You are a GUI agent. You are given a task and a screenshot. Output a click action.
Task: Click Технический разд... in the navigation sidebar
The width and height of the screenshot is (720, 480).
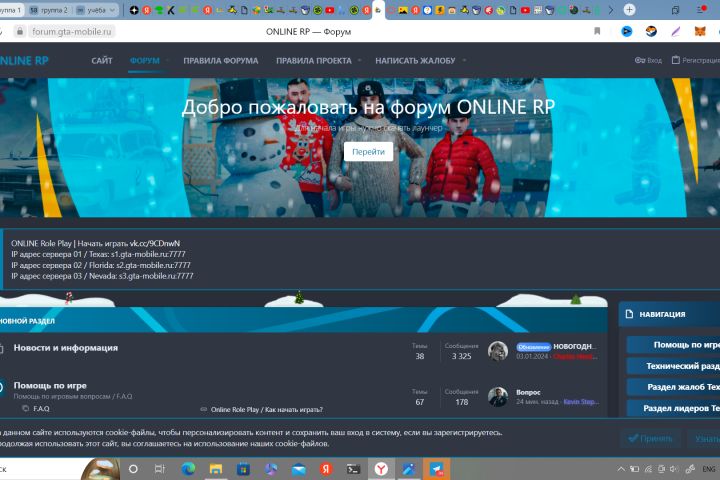tap(673, 366)
